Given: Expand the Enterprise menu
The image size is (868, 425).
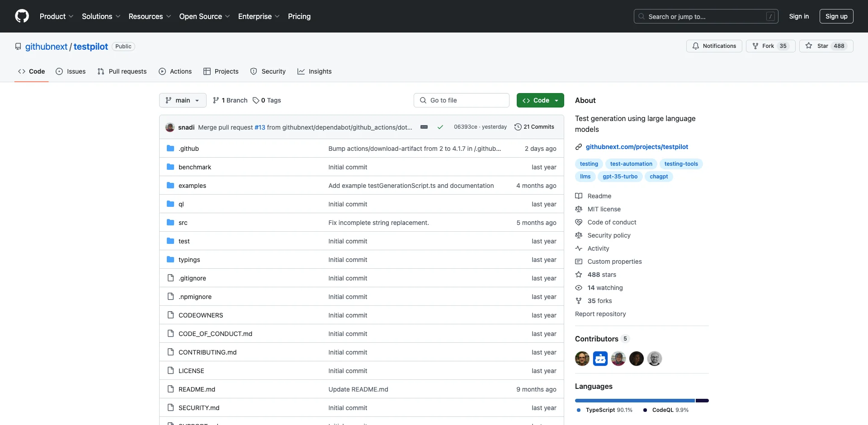Looking at the screenshot, I should 259,16.
